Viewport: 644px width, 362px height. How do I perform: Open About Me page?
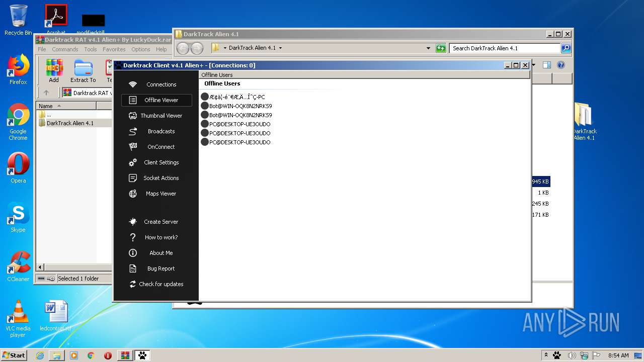click(x=156, y=253)
